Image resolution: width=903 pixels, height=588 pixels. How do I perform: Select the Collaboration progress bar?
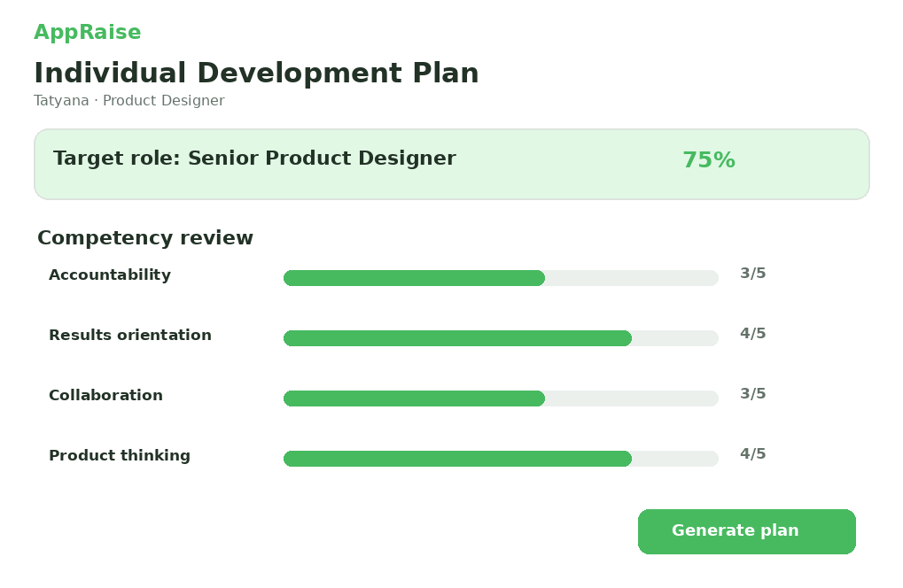501,398
